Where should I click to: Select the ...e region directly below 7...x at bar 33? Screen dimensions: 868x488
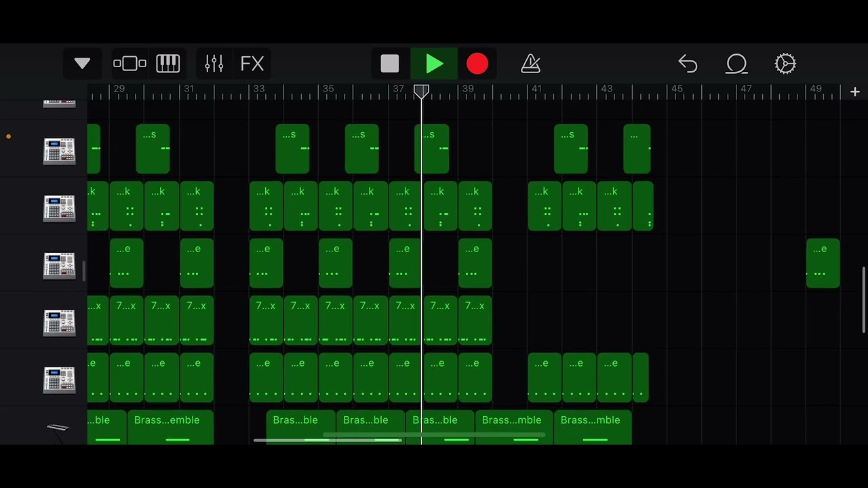tap(266, 378)
